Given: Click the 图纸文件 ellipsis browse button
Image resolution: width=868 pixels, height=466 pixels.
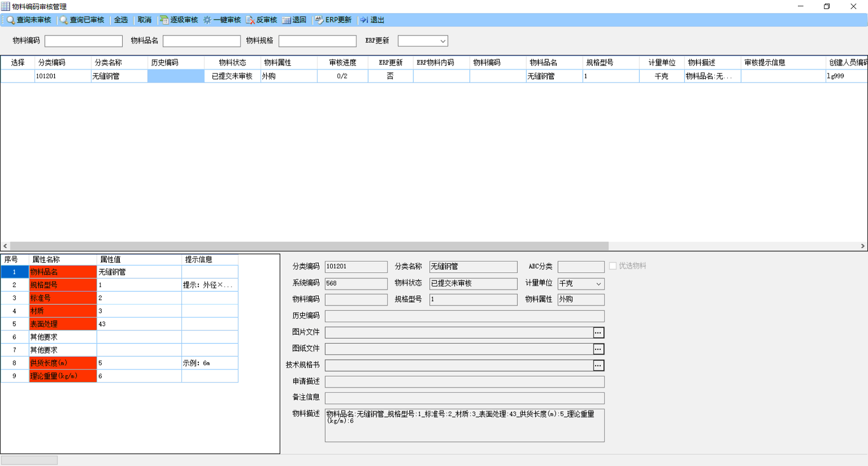Looking at the screenshot, I should click(598, 349).
